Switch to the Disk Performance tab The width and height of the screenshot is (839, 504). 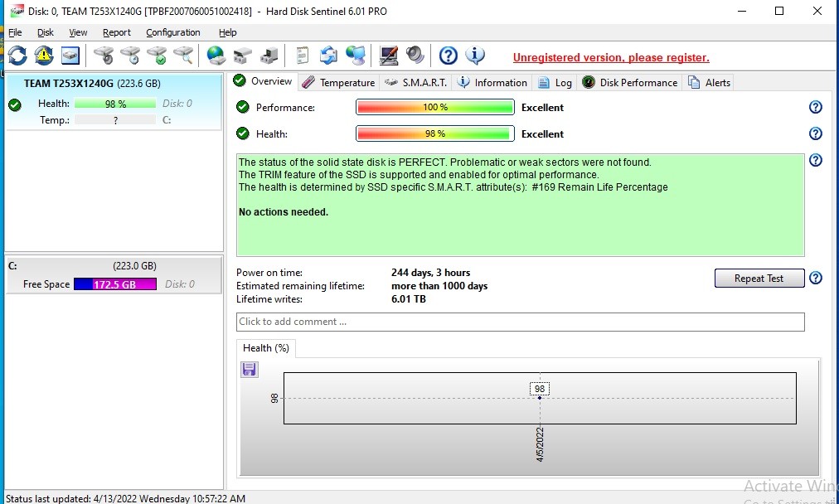point(630,82)
